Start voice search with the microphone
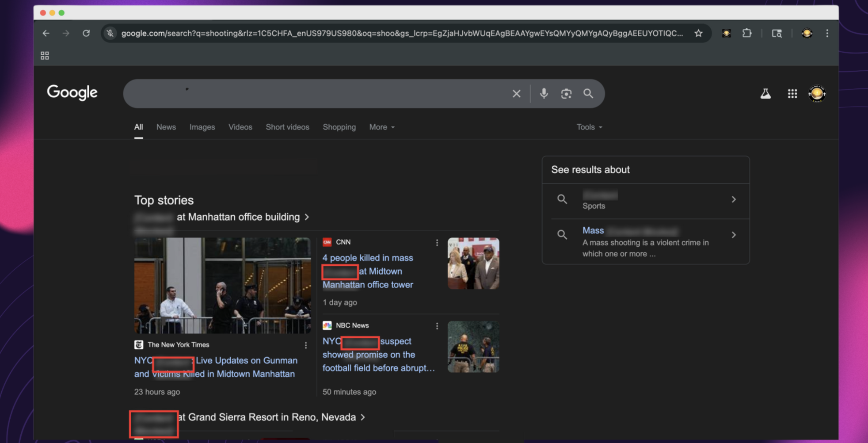 click(x=544, y=94)
